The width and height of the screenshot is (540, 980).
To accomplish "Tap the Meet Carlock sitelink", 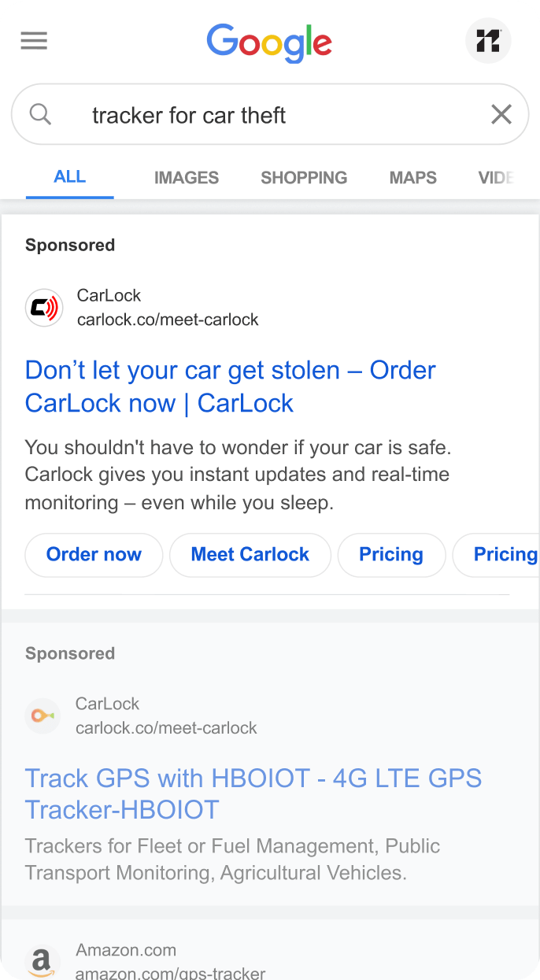I will 250,555.
